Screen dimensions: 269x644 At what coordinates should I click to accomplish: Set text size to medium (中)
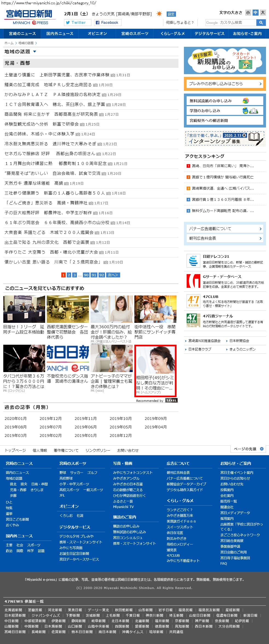coord(255,13)
